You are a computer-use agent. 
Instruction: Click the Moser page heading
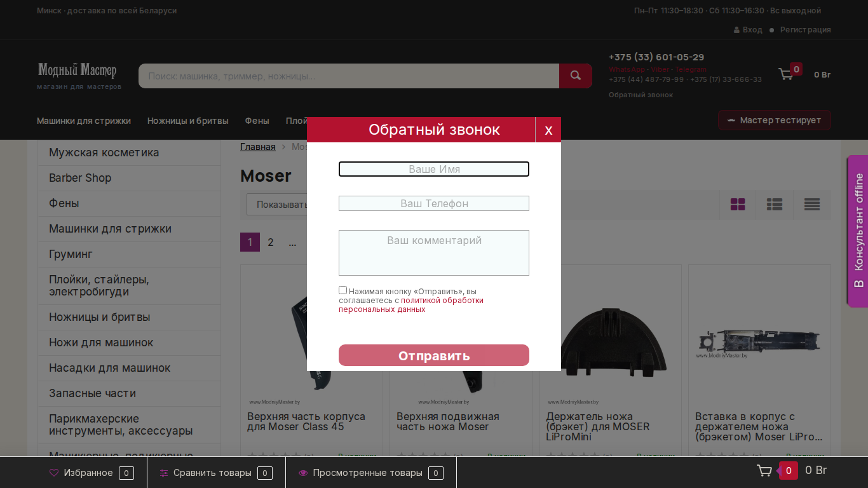point(266,176)
